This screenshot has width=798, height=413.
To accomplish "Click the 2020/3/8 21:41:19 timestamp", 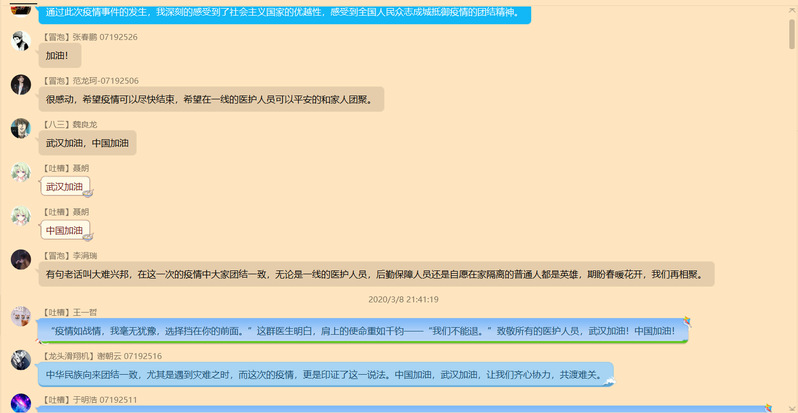I will 403,299.
